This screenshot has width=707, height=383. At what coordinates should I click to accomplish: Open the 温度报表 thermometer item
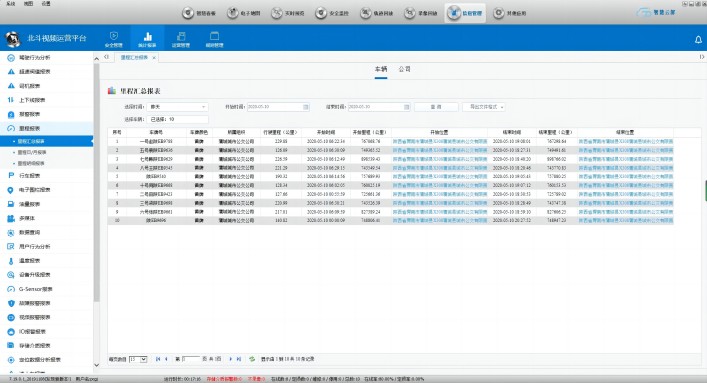click(x=30, y=261)
